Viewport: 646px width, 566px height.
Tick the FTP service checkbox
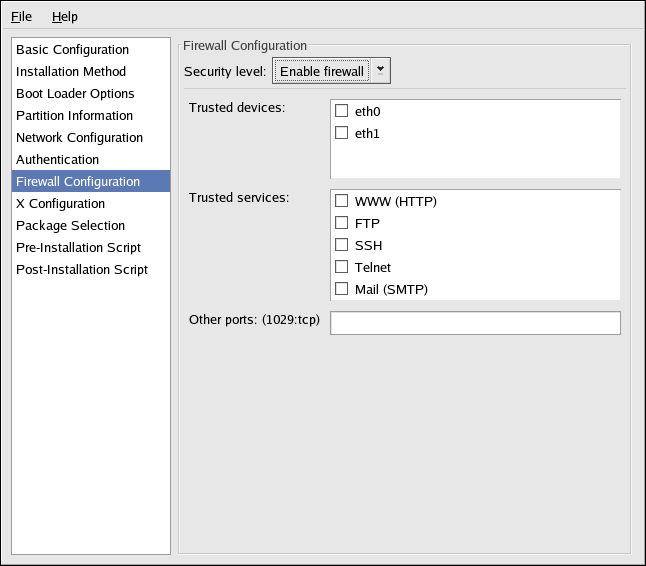(x=342, y=223)
